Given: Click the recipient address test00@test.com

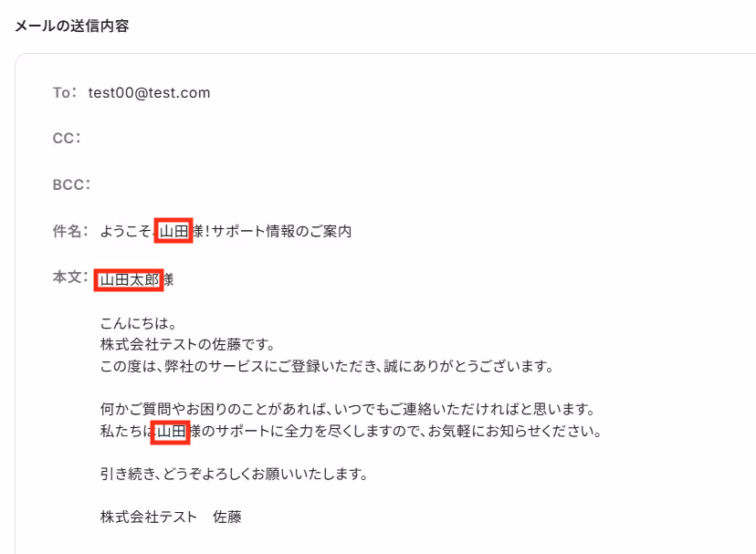Looking at the screenshot, I should point(149,92).
